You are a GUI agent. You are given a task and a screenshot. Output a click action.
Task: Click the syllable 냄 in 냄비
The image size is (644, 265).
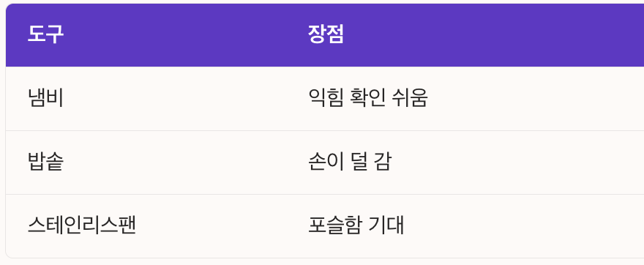37,99
